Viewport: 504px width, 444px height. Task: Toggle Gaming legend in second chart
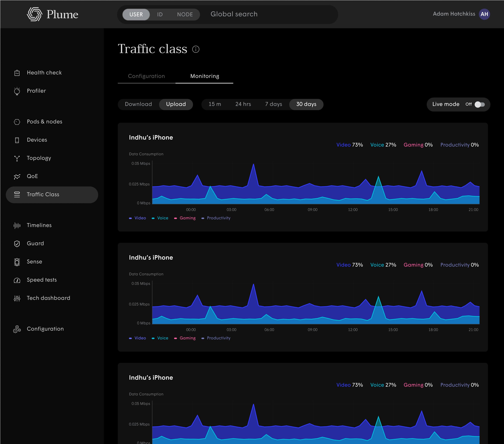(185, 338)
